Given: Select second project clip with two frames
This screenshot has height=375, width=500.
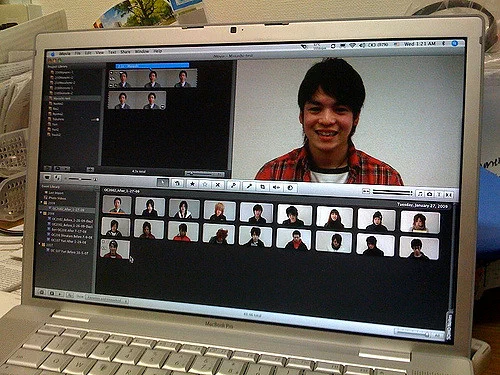Looking at the screenshot, I should (137, 100).
